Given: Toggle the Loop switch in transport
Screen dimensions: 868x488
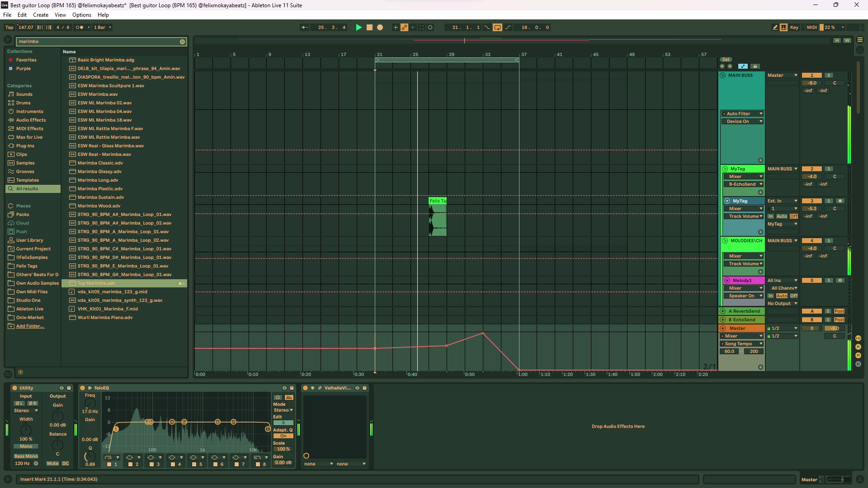Looking at the screenshot, I should pos(497,28).
